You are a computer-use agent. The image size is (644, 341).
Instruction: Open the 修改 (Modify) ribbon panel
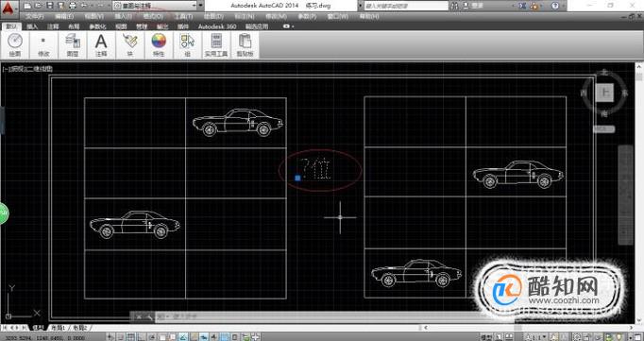(x=43, y=44)
